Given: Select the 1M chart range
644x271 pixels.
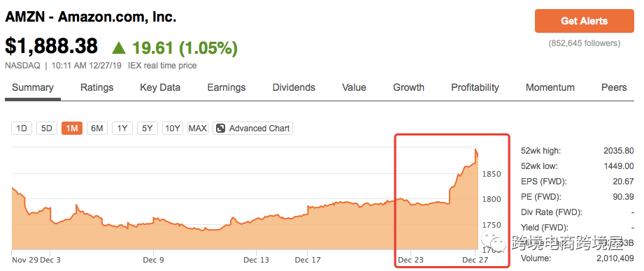Looking at the screenshot, I should tap(72, 129).
